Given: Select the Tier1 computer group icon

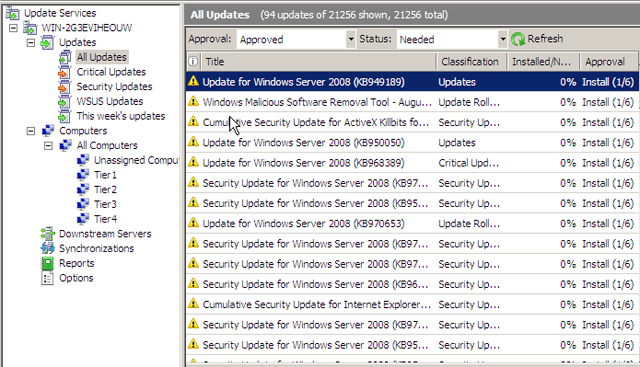Looking at the screenshot, I should pyautogui.click(x=83, y=175).
